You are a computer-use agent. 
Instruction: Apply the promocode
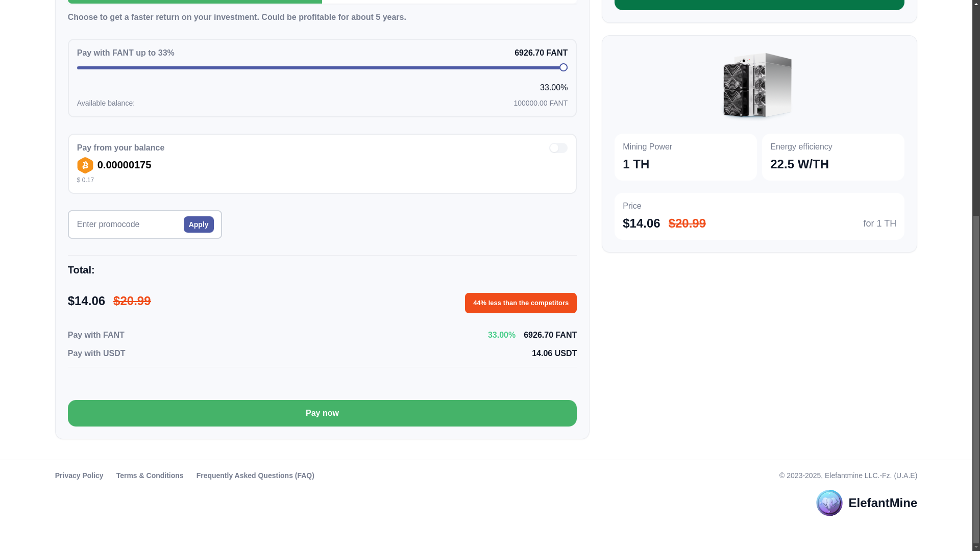tap(199, 224)
